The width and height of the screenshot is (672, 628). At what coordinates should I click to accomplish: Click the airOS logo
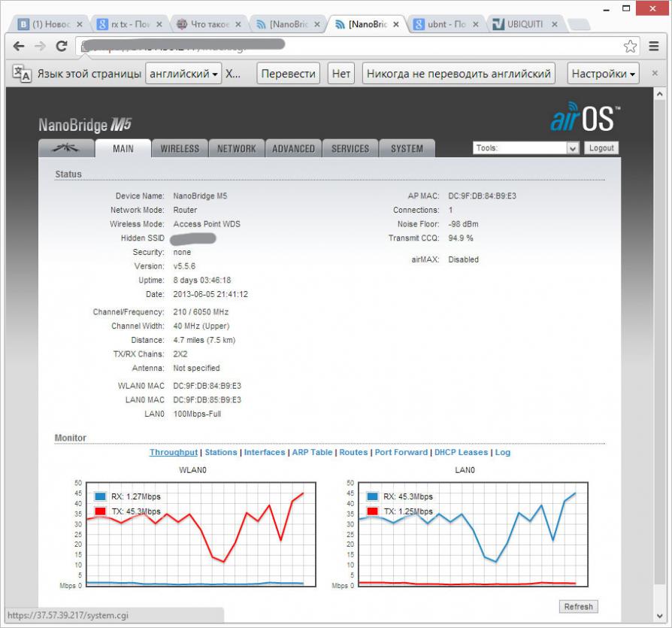click(x=586, y=119)
